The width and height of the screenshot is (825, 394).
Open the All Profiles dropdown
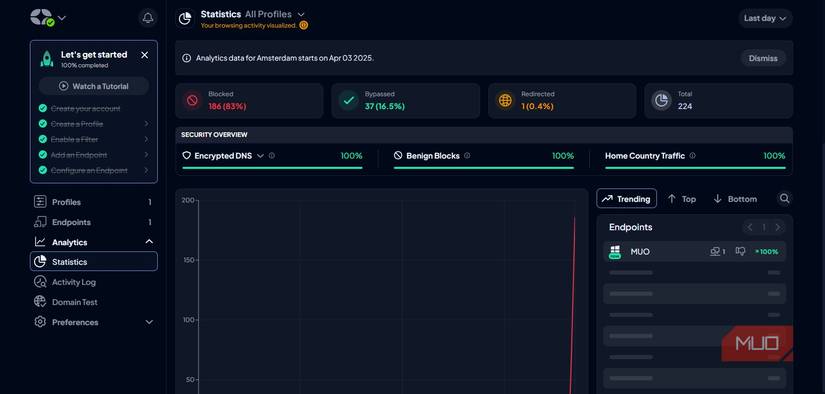[x=275, y=14]
